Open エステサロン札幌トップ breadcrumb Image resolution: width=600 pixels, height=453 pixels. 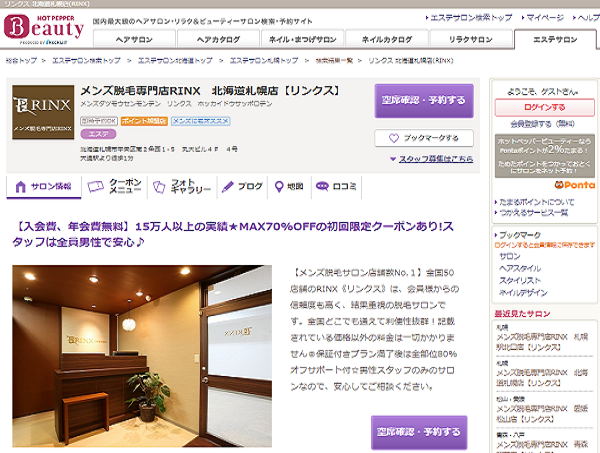tap(264, 60)
